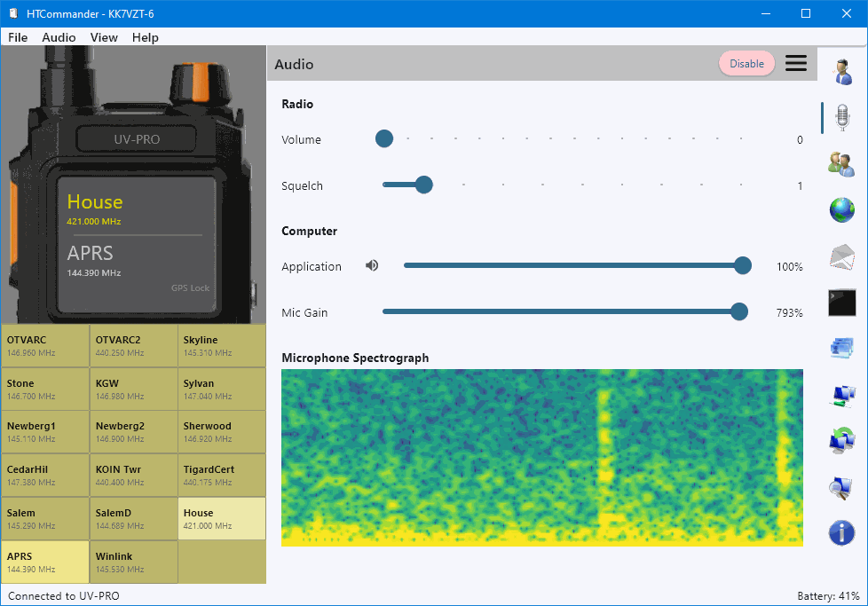Click the 'Battery: 41%' status text
Screen dimensions: 868x606
pos(828,596)
